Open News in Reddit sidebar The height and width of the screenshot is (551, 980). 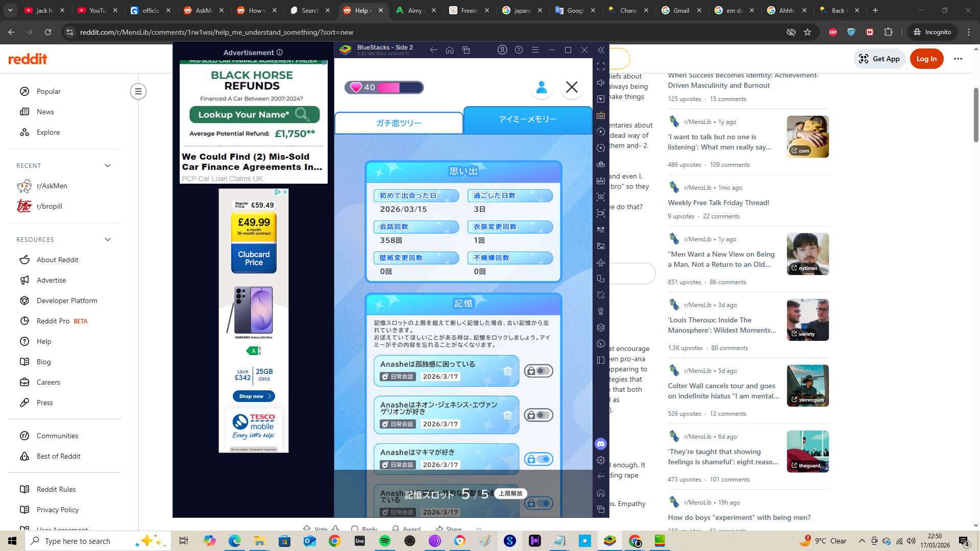[x=45, y=112]
